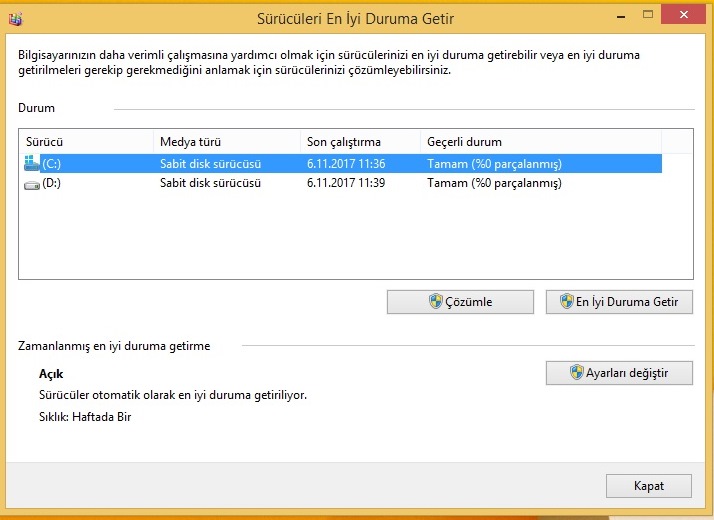
Task: Select the (C:) Windows drive icon
Action: tap(31, 163)
